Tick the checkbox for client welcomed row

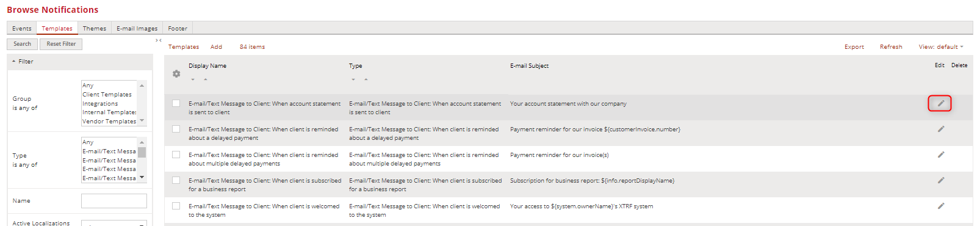point(176,206)
